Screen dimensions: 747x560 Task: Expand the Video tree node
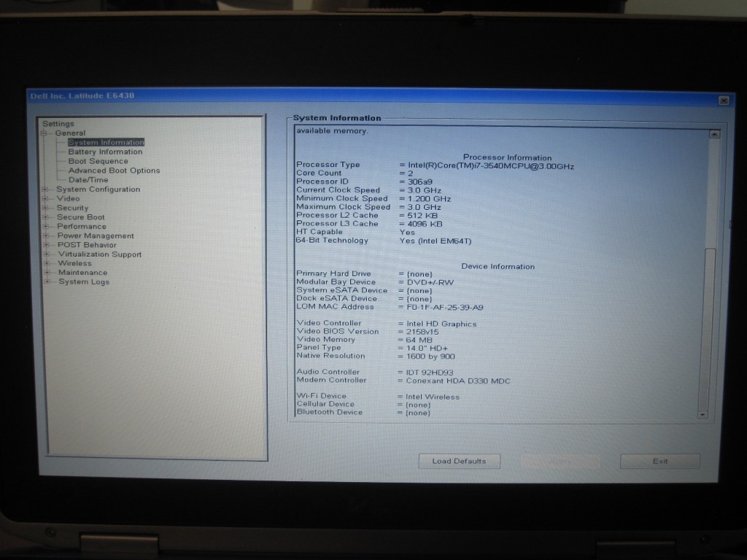pos(45,198)
